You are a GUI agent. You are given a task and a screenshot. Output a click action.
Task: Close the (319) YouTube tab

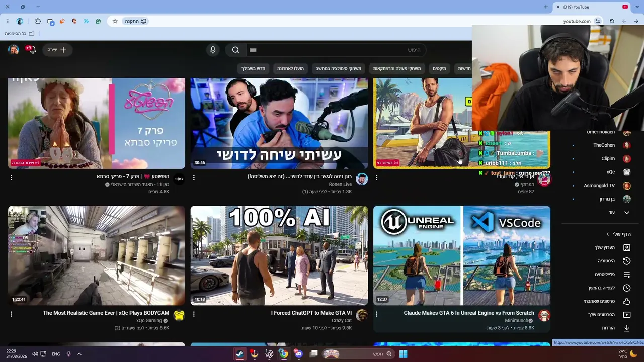coord(557,7)
